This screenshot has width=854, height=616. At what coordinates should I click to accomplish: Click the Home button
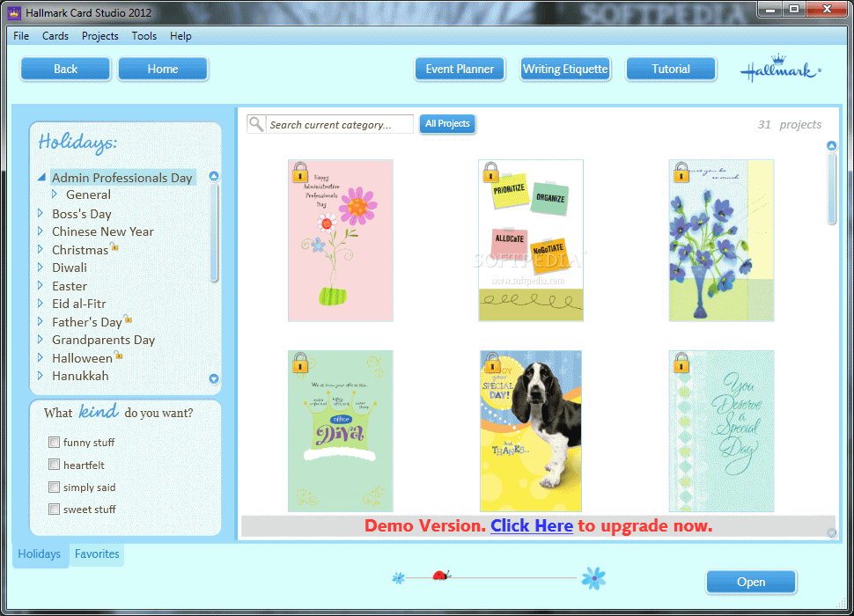click(163, 70)
